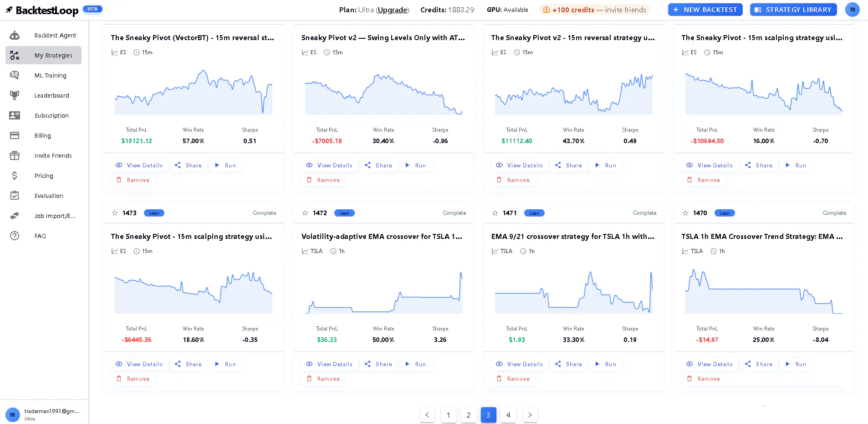Remove strategy 1473
The width and height of the screenshot is (868, 424).
tap(133, 379)
